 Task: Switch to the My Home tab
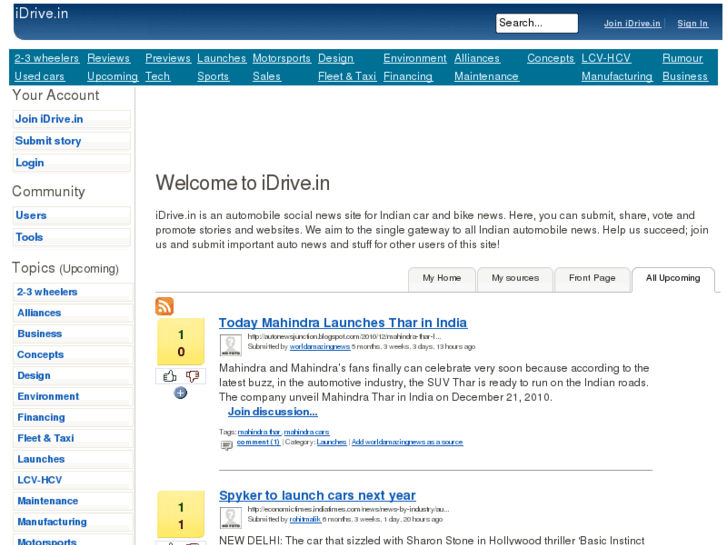441,278
